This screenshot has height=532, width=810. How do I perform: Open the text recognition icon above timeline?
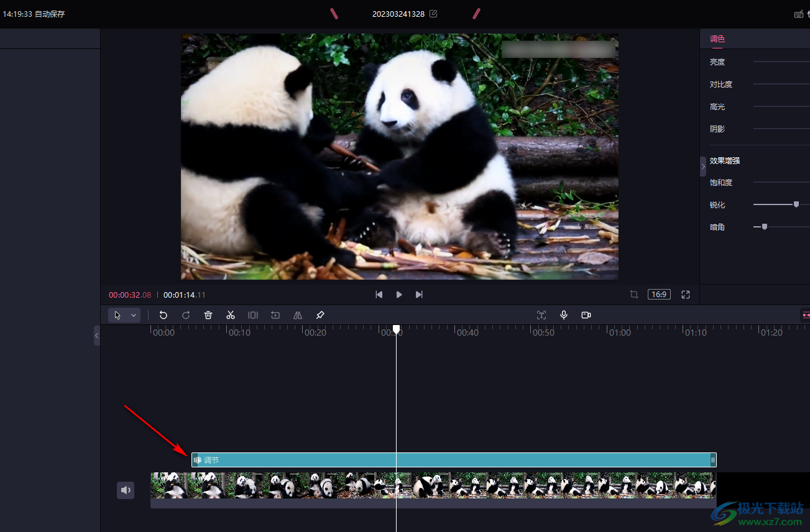(x=541, y=315)
